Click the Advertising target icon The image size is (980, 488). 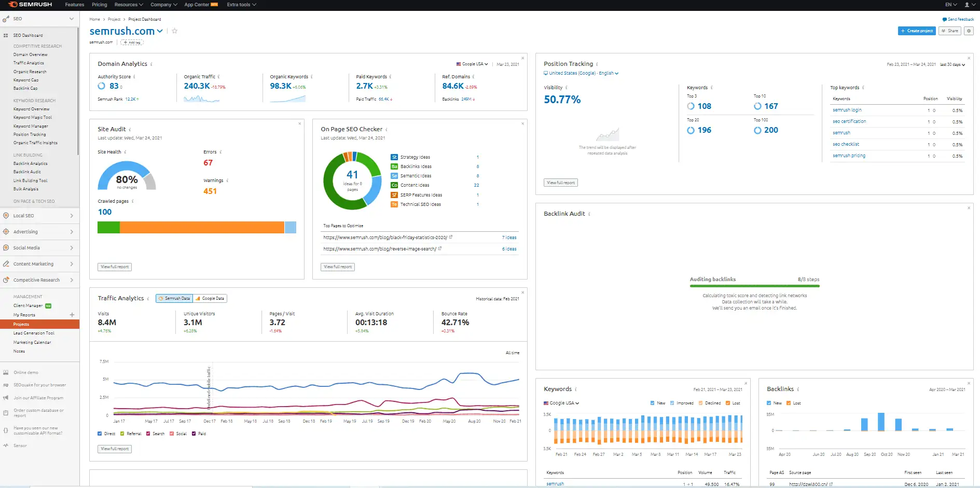(6, 232)
